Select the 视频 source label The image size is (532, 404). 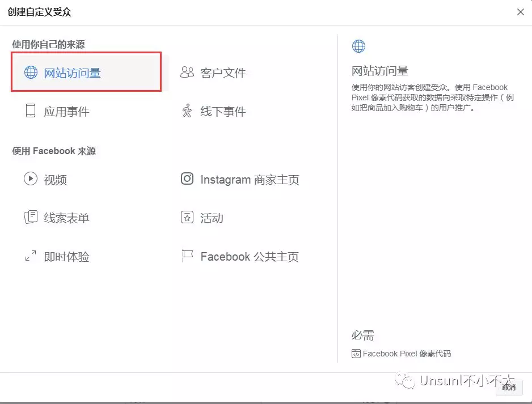tap(56, 180)
